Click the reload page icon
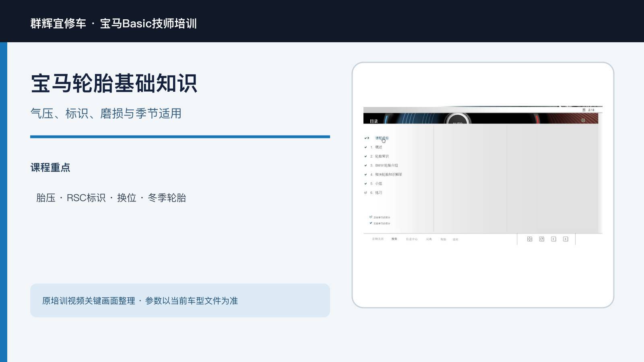Image resolution: width=644 pixels, height=362 pixels. pyautogui.click(x=541, y=239)
